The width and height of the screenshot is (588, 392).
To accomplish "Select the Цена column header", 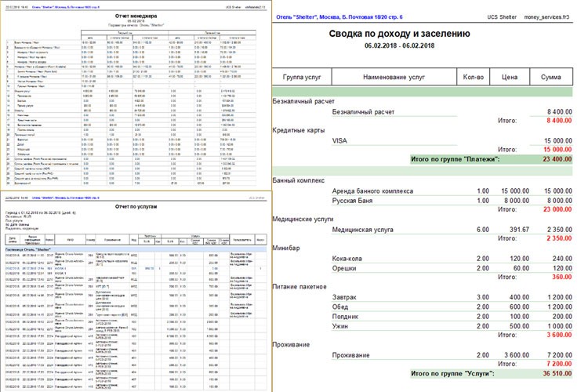I will point(510,78).
